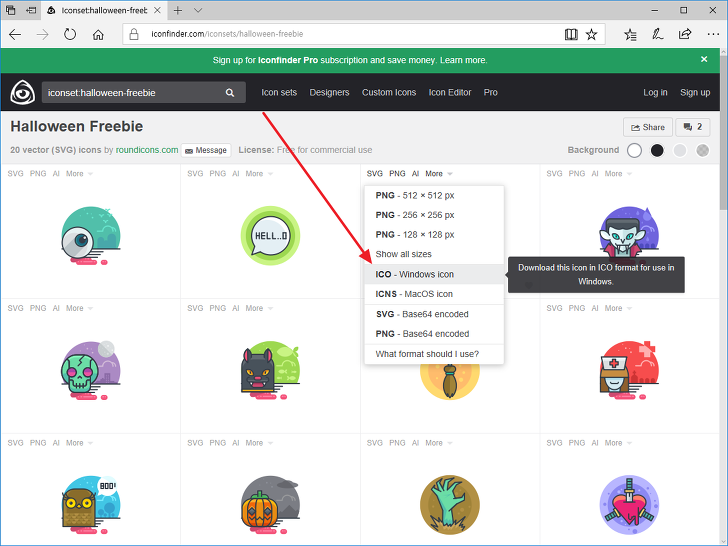
Task: Open browser settings and more ellipsis
Action: (713, 34)
